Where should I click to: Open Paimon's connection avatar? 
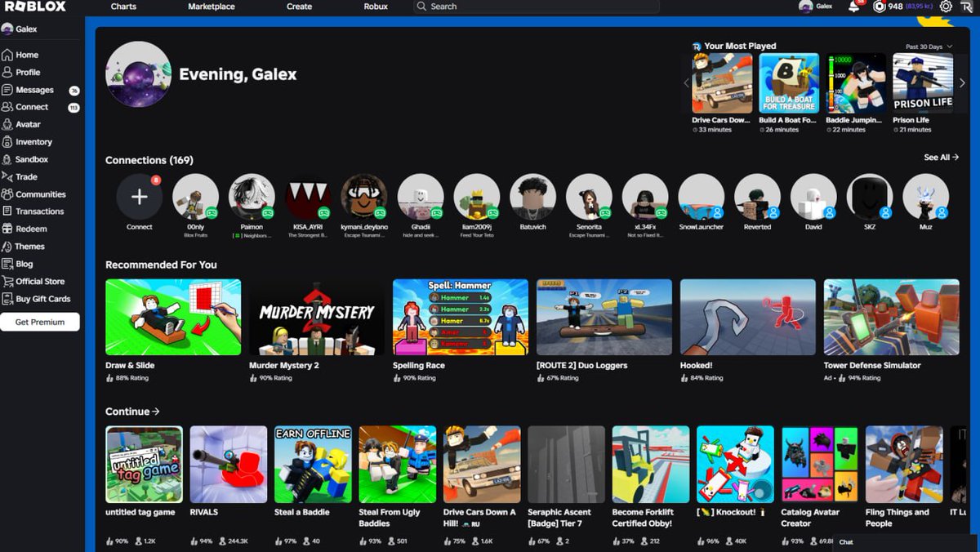pyautogui.click(x=252, y=197)
